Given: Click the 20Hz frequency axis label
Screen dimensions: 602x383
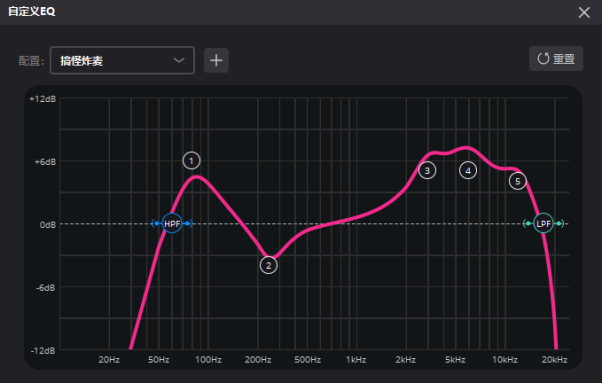Looking at the screenshot, I should [x=109, y=360].
